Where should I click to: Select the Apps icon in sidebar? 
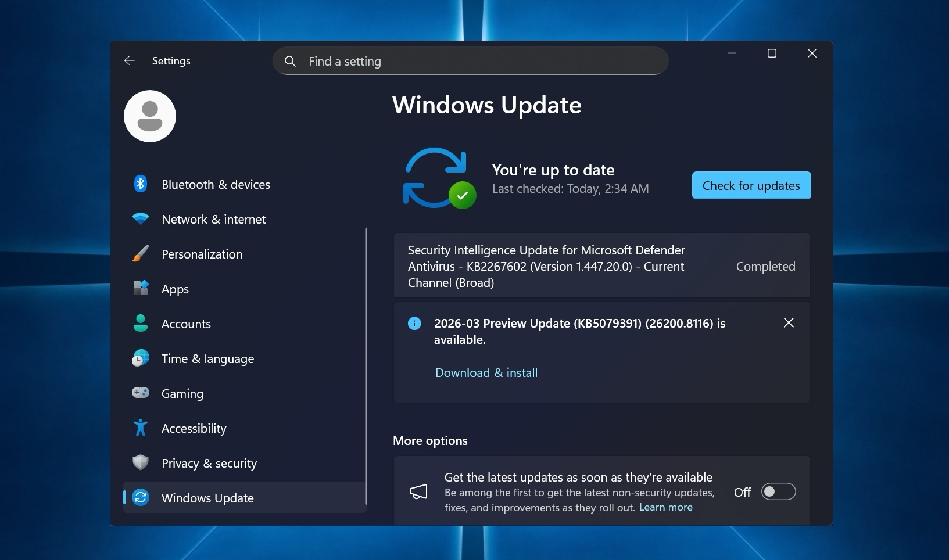click(141, 289)
